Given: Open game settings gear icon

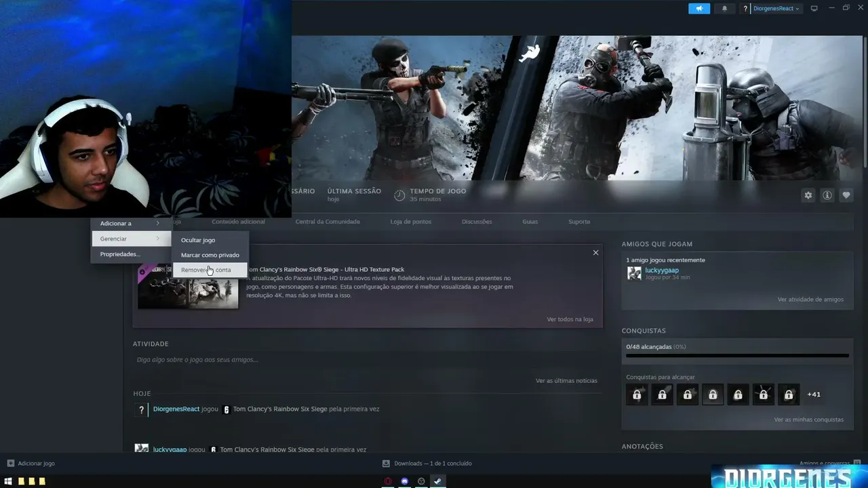Looking at the screenshot, I should tap(808, 195).
